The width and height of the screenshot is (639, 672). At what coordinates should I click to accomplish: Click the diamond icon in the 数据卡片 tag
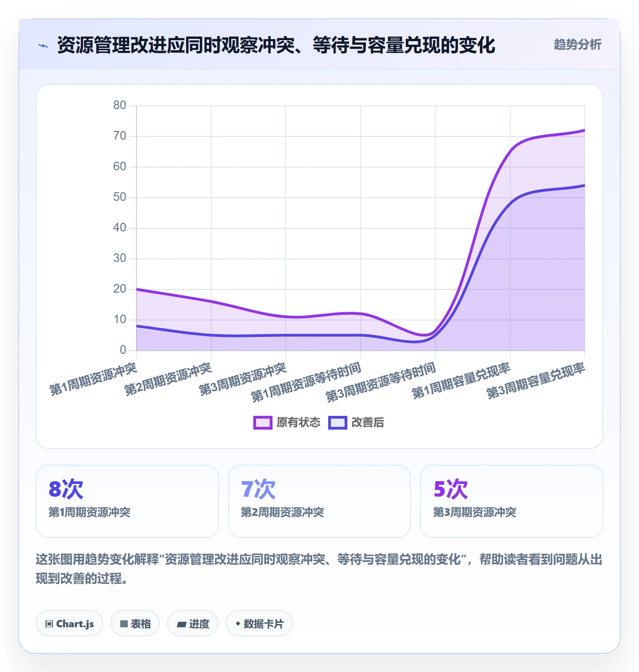[238, 624]
